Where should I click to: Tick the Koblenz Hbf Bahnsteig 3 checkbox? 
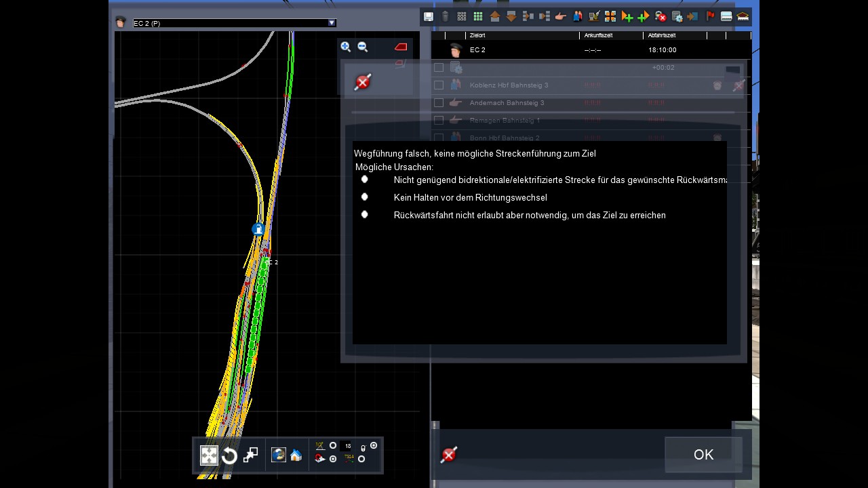pyautogui.click(x=439, y=85)
